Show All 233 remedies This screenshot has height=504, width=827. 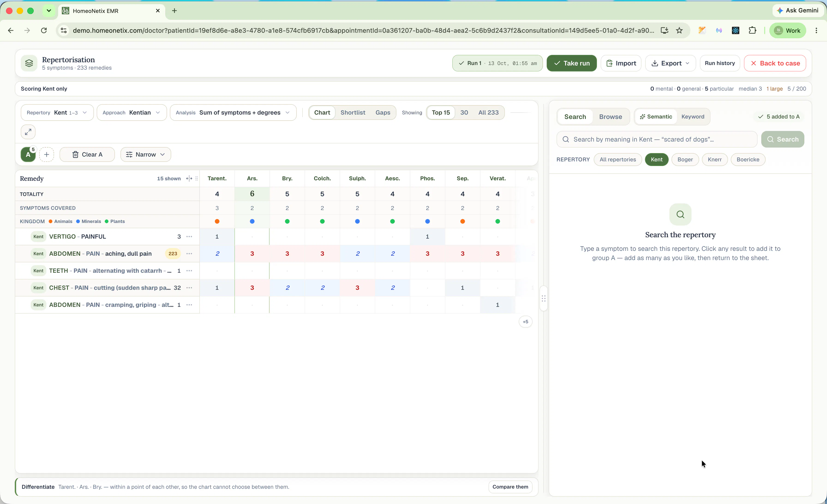pyautogui.click(x=488, y=113)
